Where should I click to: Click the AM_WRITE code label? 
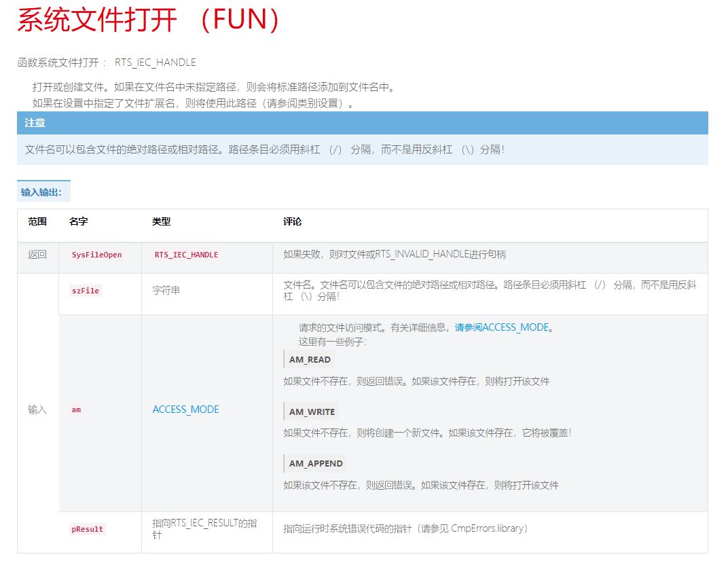point(311,412)
